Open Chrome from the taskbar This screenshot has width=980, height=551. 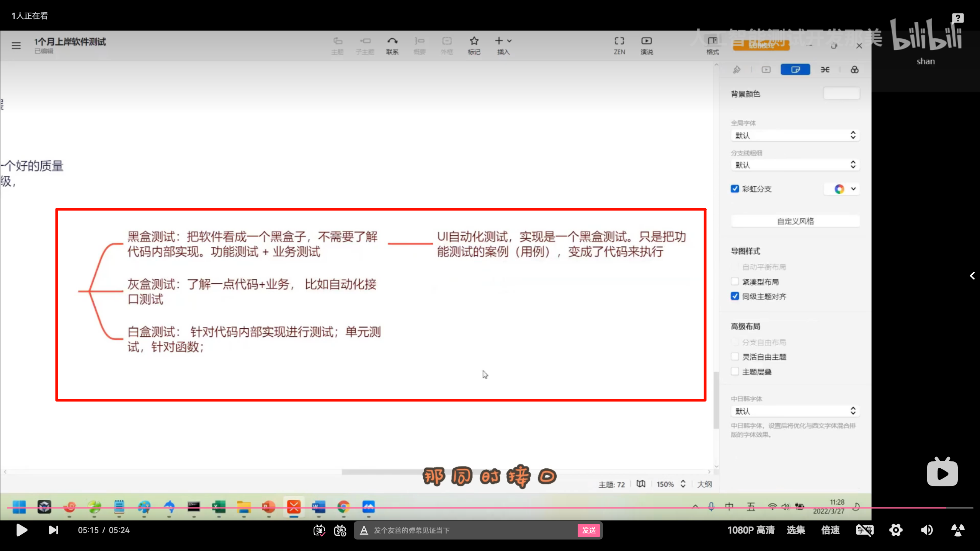[343, 507]
